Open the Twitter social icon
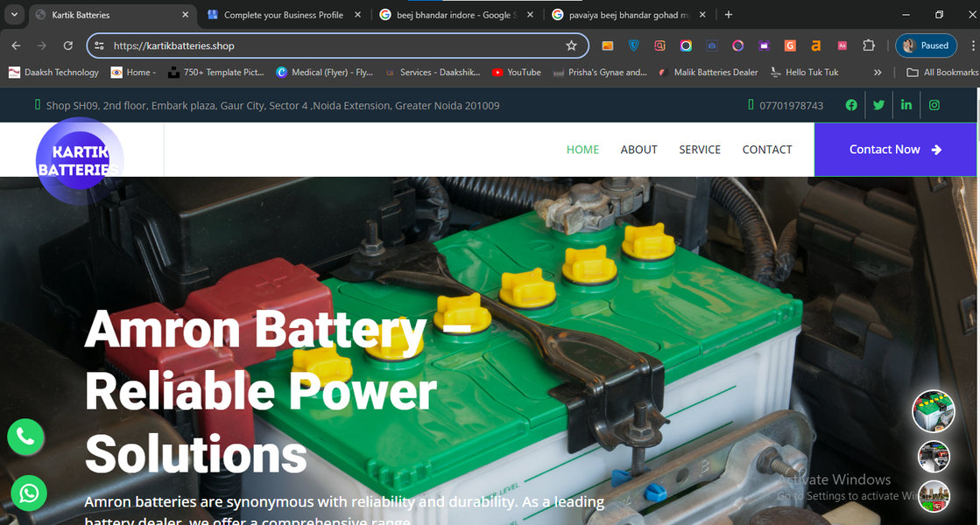The width and height of the screenshot is (980, 525). click(x=878, y=105)
